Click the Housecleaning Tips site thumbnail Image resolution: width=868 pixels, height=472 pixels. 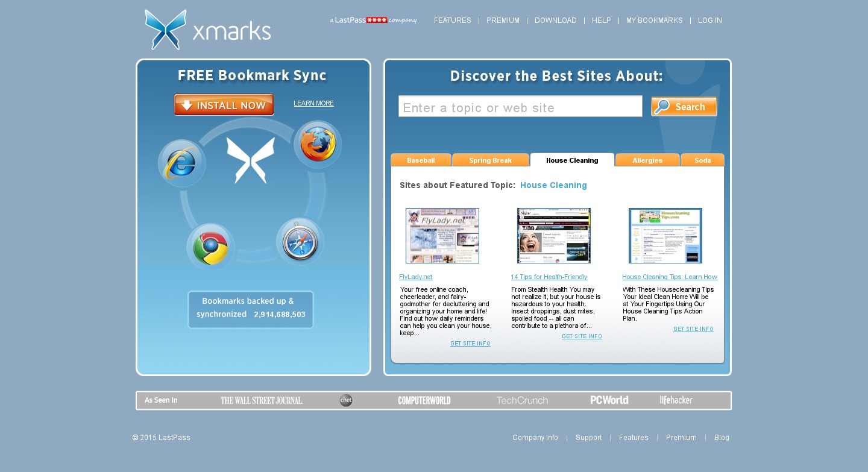point(665,236)
